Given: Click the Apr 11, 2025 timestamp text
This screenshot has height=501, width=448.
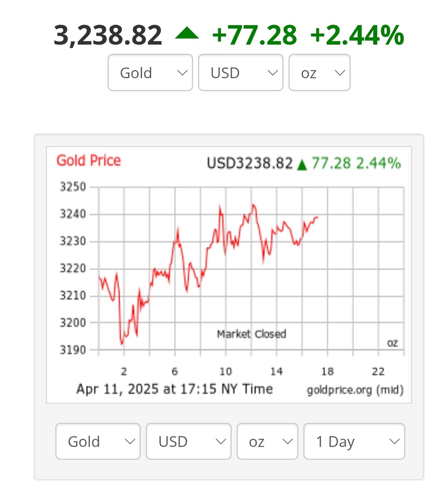Looking at the screenshot, I should pos(174,389).
